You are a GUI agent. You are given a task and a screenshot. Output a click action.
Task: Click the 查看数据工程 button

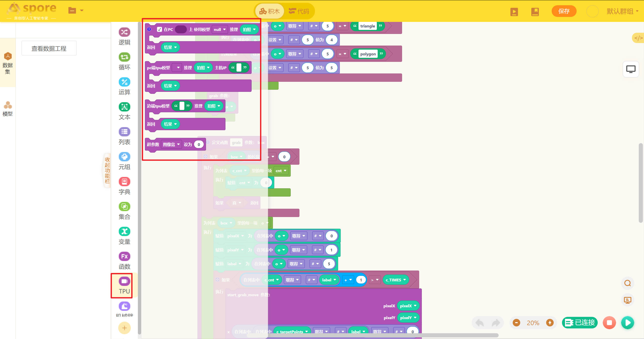point(49,48)
